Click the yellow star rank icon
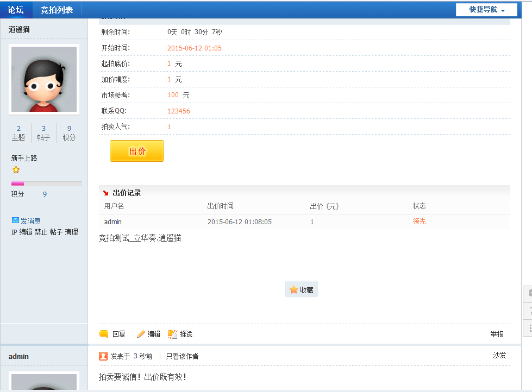This screenshot has height=392, width=532. tap(16, 169)
